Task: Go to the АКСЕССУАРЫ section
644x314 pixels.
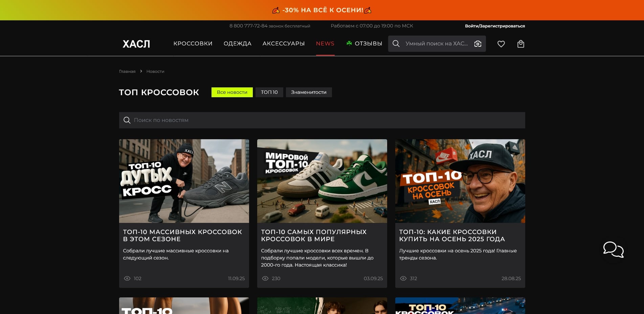Action: 283,44
